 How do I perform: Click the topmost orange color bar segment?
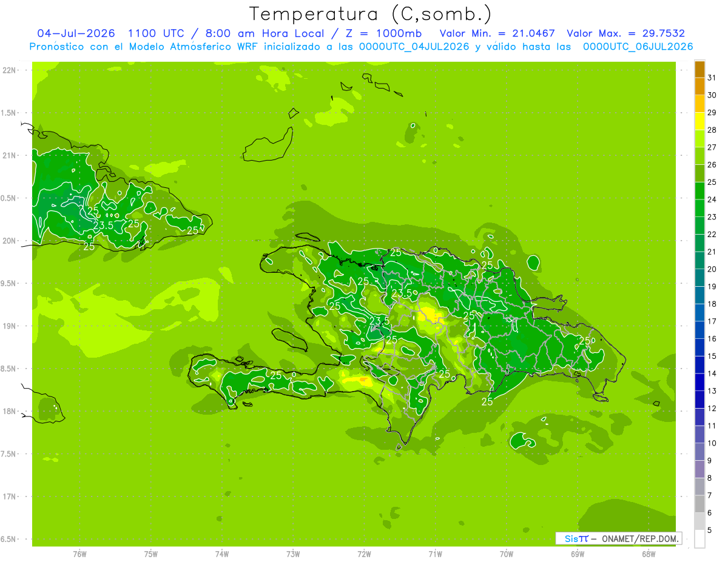699,69
